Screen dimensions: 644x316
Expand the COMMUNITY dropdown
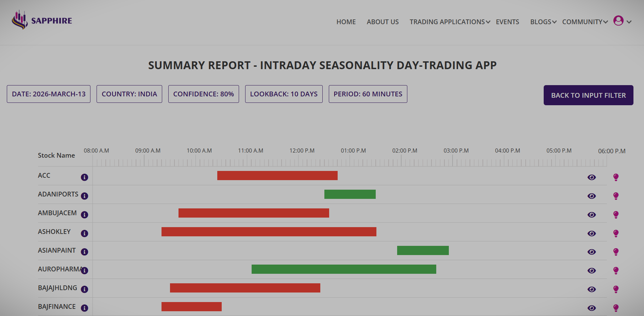582,21
